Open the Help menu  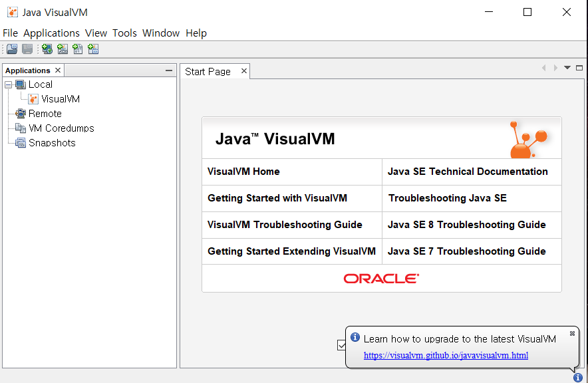pyautogui.click(x=196, y=33)
